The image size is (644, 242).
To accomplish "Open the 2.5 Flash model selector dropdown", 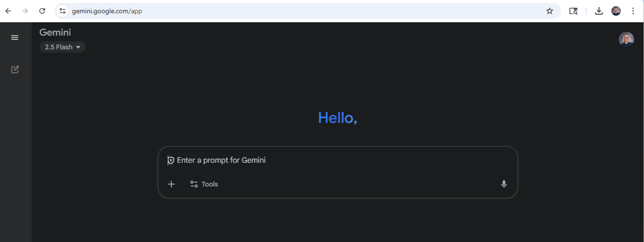I will point(62,47).
